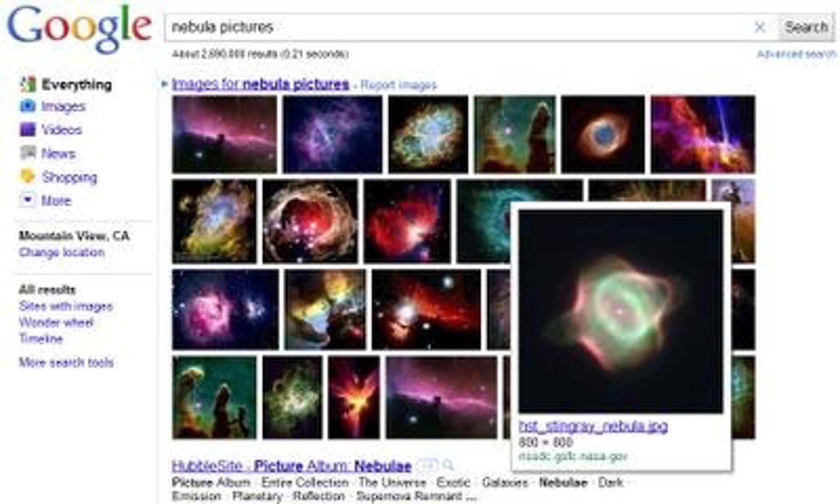Open the Advanced search link
Image resolution: width=840 pixels, height=504 pixels.
click(796, 54)
